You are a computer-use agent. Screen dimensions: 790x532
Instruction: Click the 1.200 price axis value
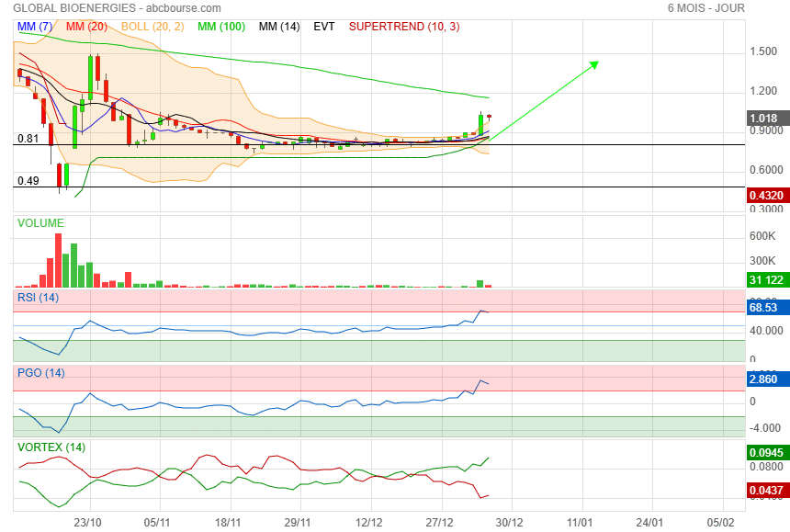tap(763, 91)
